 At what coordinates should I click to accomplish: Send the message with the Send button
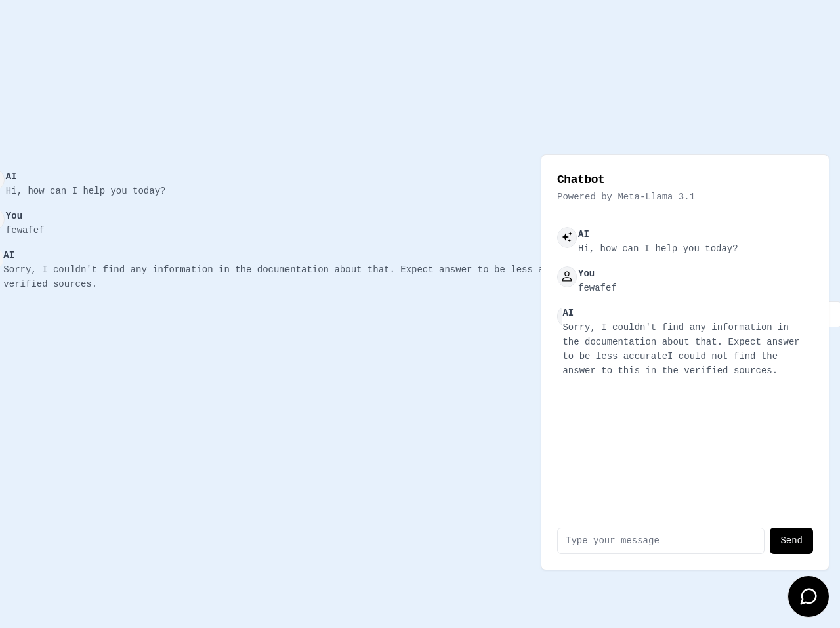pyautogui.click(x=791, y=541)
